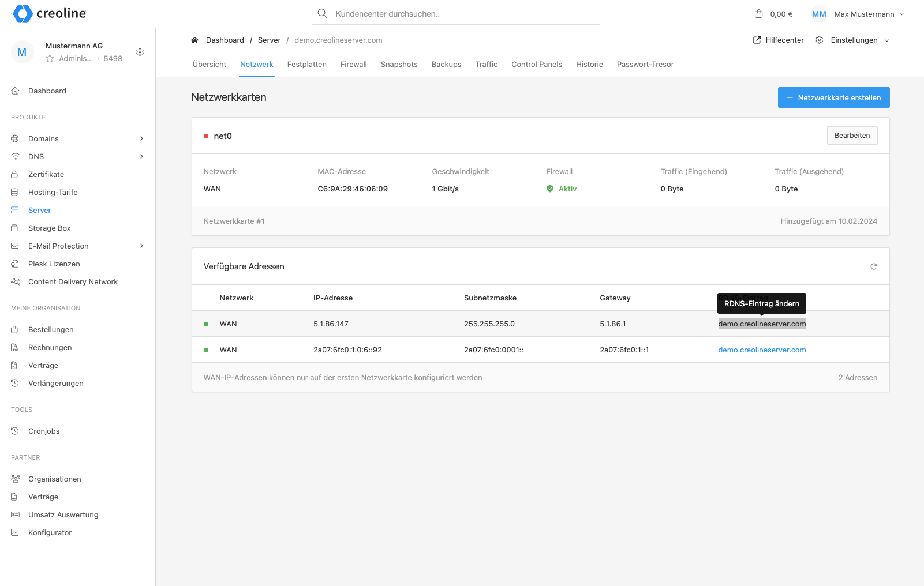This screenshot has width=924, height=586.
Task: Open the Firewall tab
Action: click(354, 65)
